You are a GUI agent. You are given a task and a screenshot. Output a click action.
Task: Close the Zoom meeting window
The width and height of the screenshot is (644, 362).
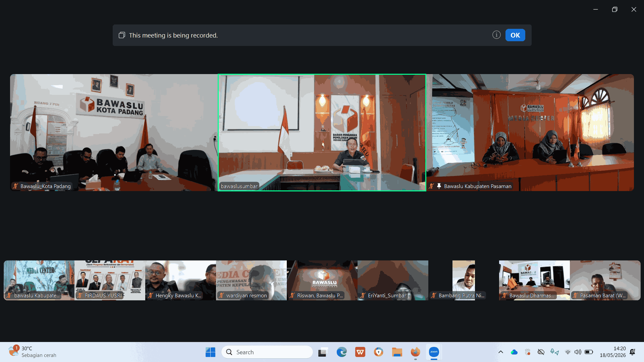[x=634, y=9]
